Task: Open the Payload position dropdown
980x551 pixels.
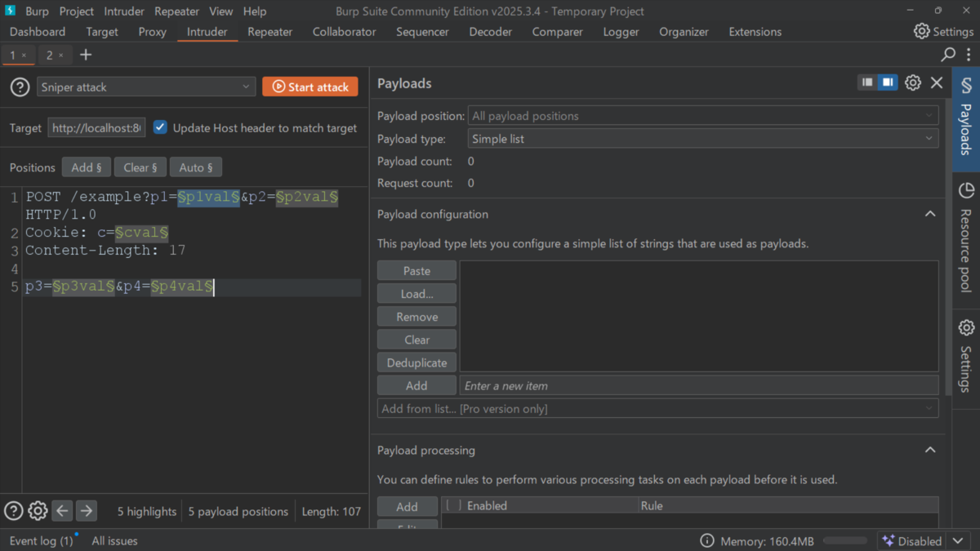Action: [703, 116]
